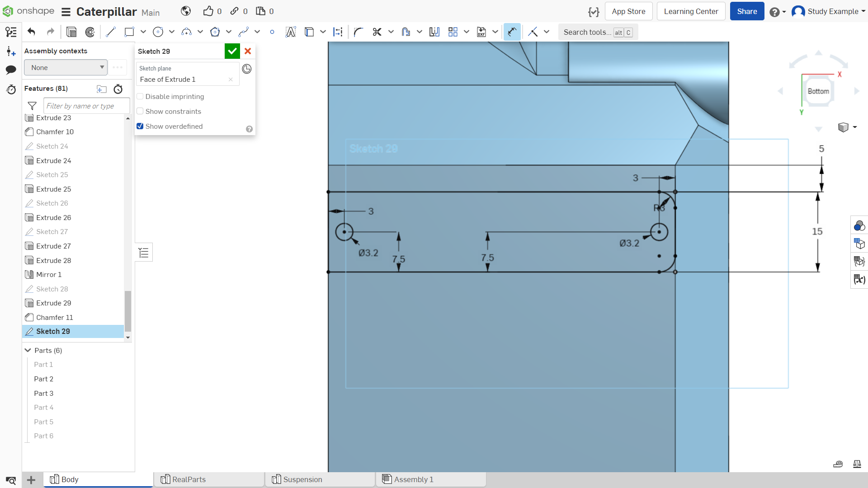Select the Spline sketch tool
This screenshot has width=868, height=488.
click(244, 32)
